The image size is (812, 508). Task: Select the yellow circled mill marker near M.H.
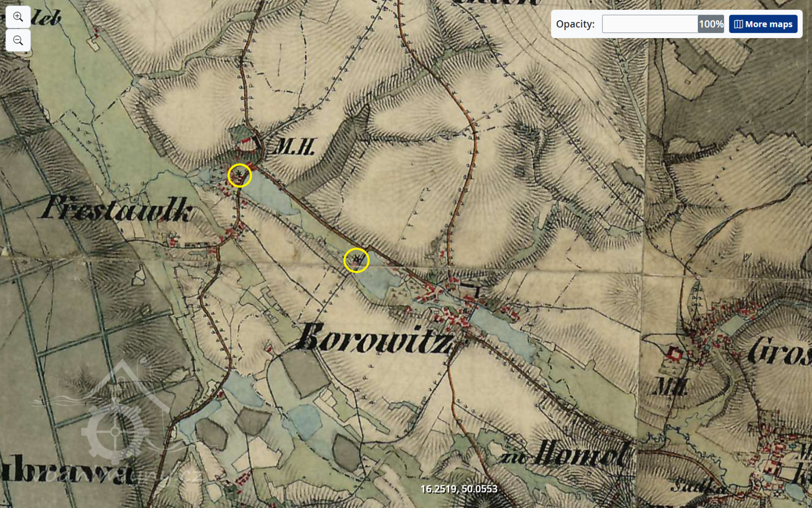pos(240,175)
